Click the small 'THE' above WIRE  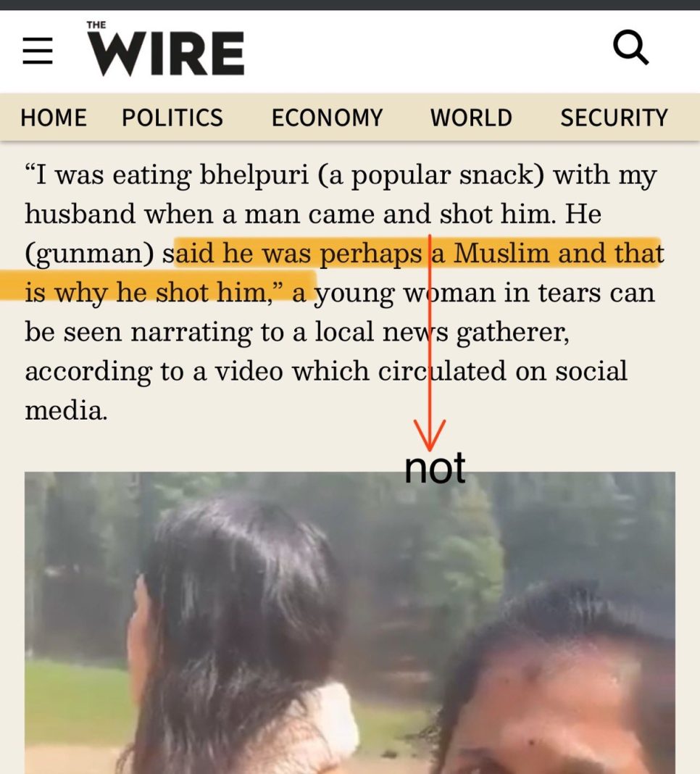96,25
